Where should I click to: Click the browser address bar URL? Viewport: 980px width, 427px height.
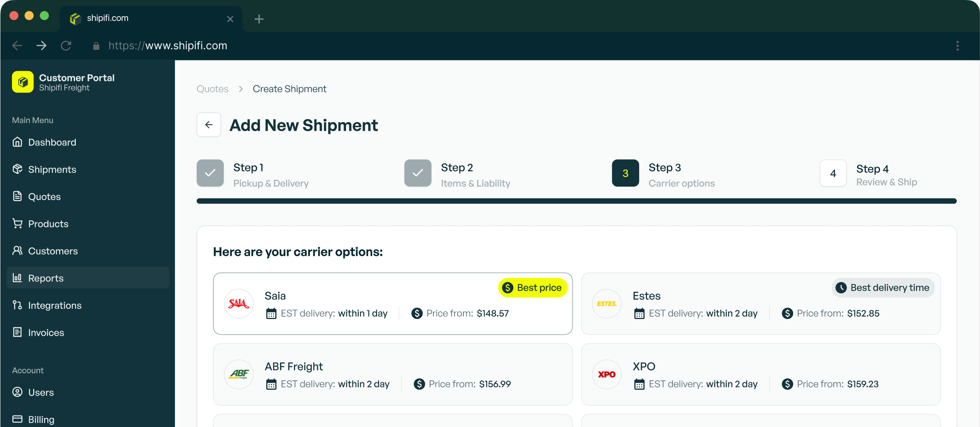[x=167, y=46]
